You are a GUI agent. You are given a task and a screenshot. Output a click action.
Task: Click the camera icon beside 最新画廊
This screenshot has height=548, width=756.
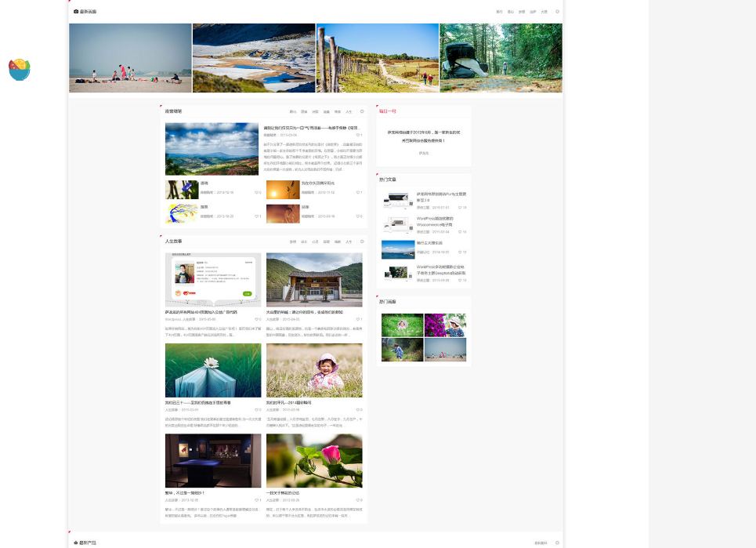[x=76, y=12]
